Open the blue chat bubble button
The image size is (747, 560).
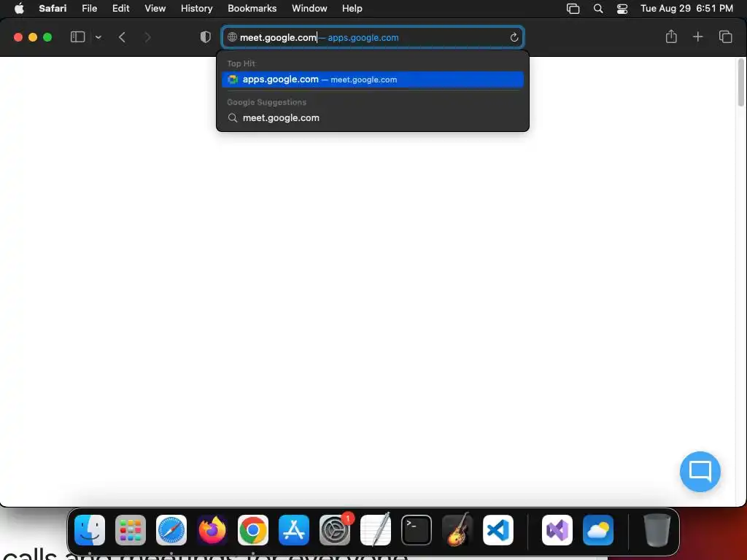click(700, 472)
